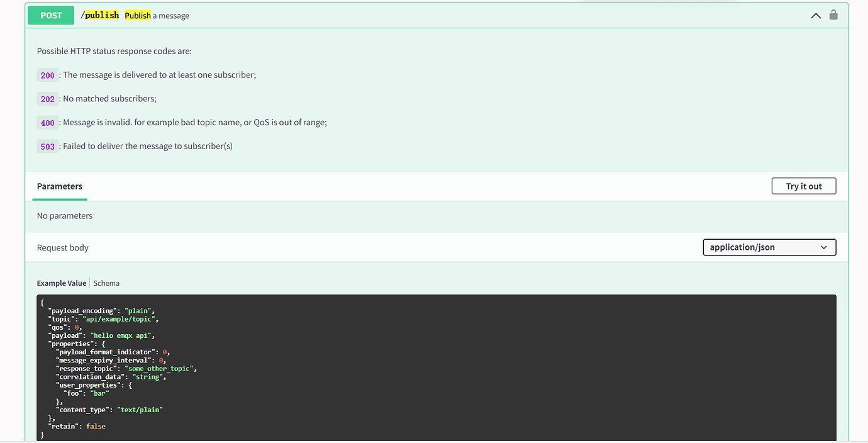Select the Example Value tab
The image size is (868, 443).
click(62, 283)
